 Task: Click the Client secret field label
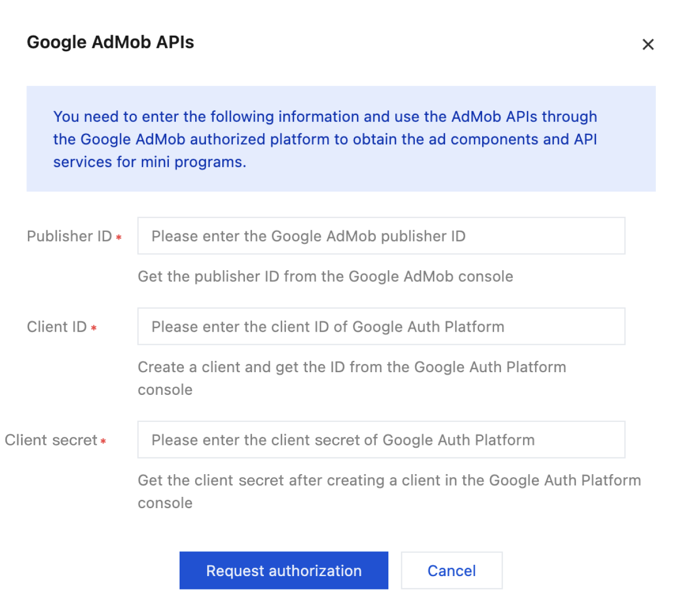coord(51,440)
